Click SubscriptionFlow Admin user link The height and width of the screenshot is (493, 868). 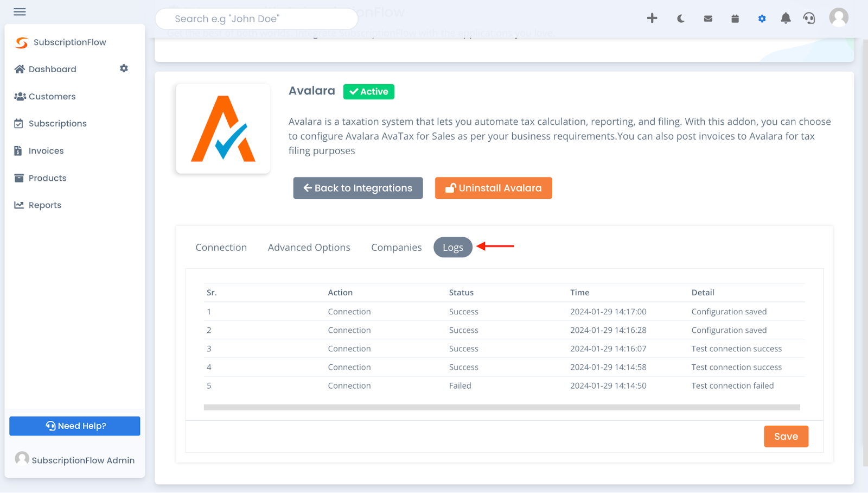(75, 459)
